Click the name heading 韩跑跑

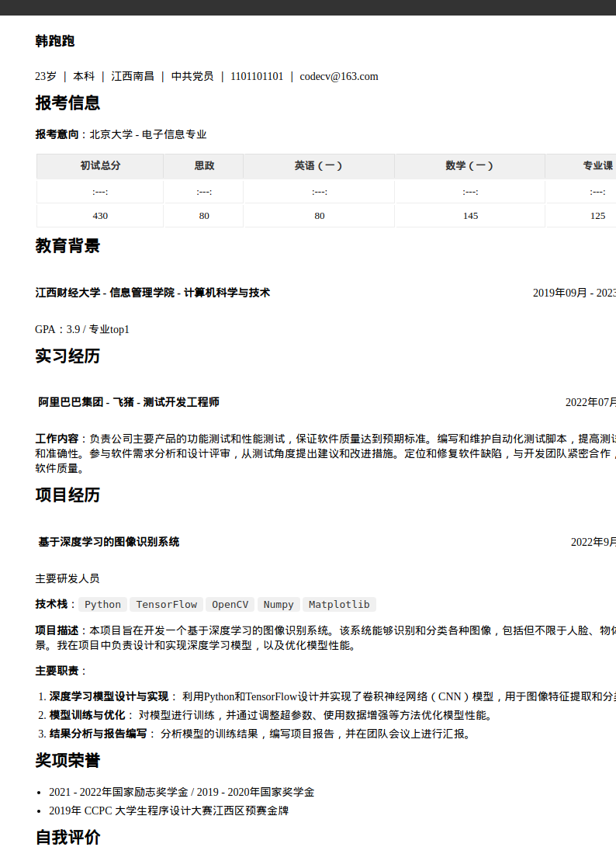tap(54, 41)
